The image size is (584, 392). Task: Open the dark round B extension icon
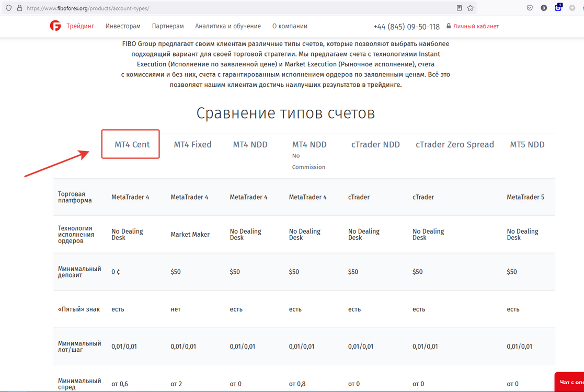click(x=544, y=8)
